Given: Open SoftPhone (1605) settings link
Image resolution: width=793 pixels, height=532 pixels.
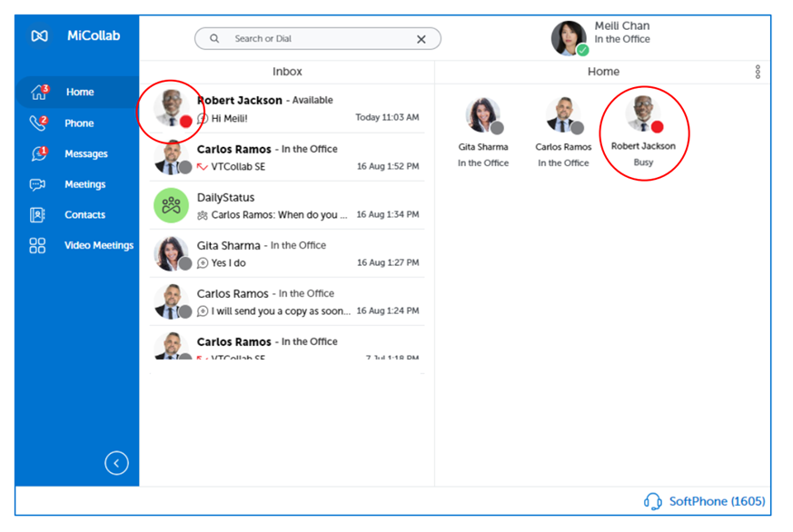Looking at the screenshot, I should (716, 500).
